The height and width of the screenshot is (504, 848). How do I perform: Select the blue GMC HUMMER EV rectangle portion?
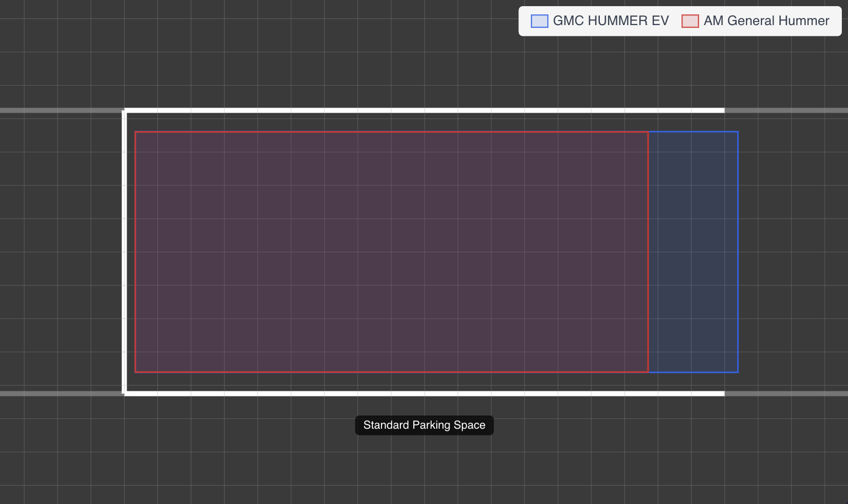pyautogui.click(x=694, y=252)
